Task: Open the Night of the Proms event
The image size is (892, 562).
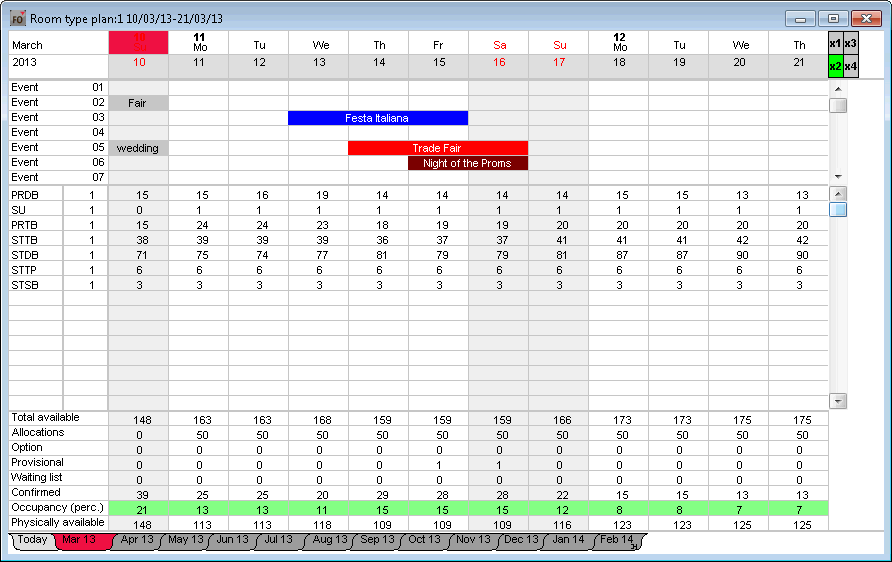Action: click(x=467, y=163)
